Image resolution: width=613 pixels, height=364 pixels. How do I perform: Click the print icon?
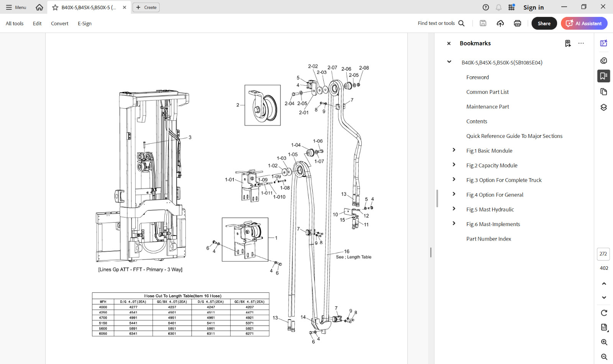pyautogui.click(x=518, y=23)
